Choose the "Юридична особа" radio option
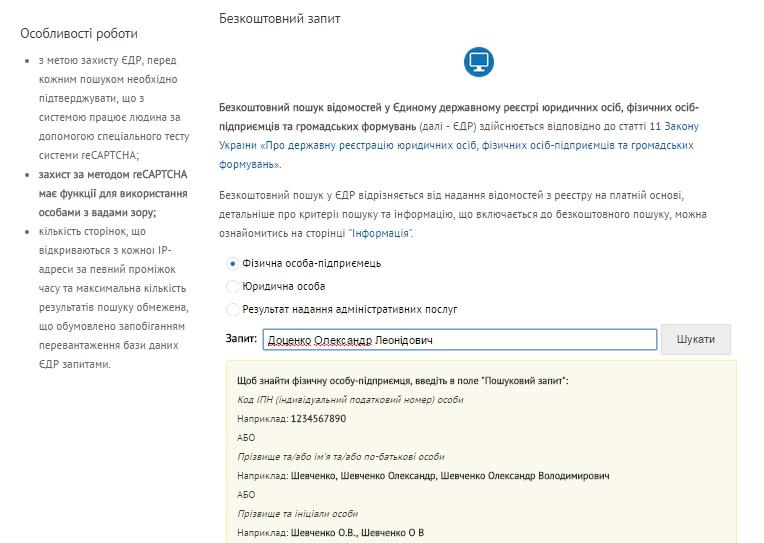764x543 pixels. [233, 287]
